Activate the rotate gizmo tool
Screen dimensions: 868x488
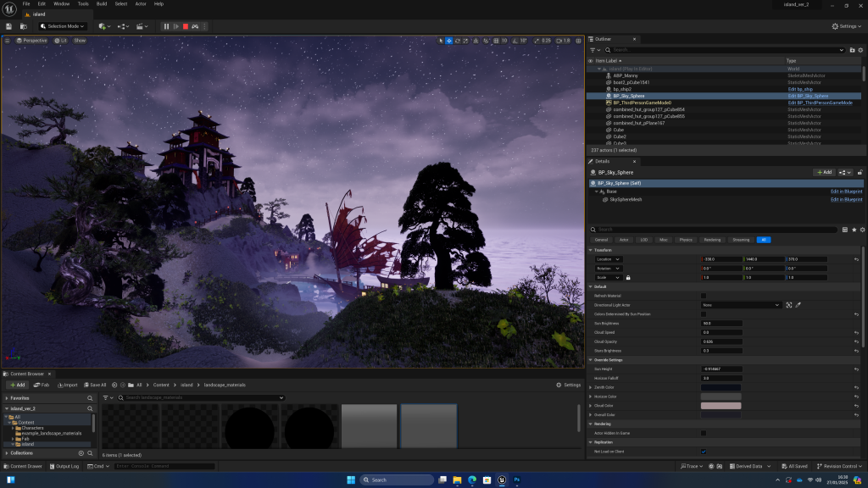457,41
